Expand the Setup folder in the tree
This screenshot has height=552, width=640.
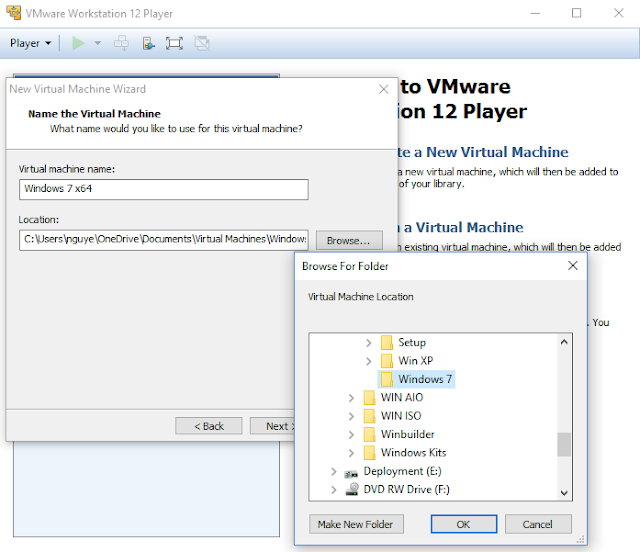click(369, 343)
